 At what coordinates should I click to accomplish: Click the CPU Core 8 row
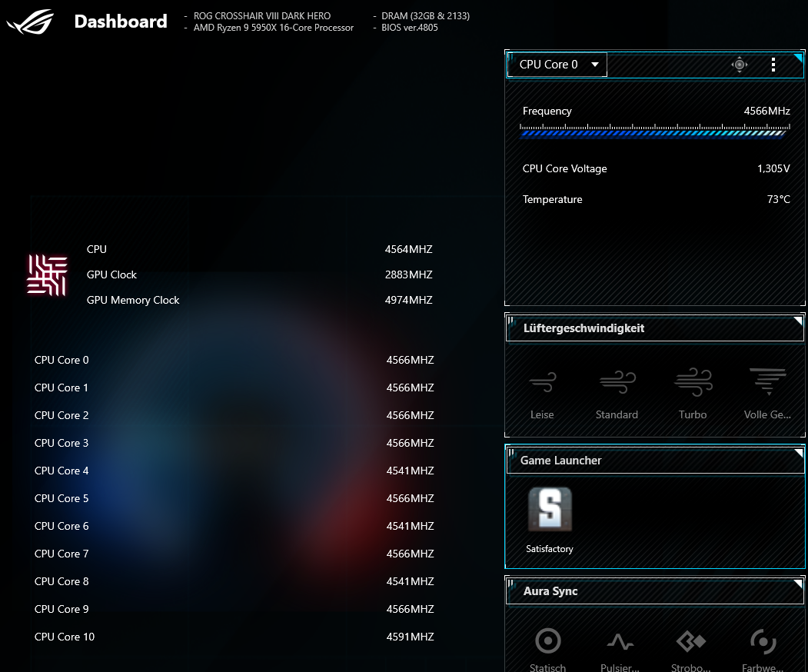(x=234, y=581)
